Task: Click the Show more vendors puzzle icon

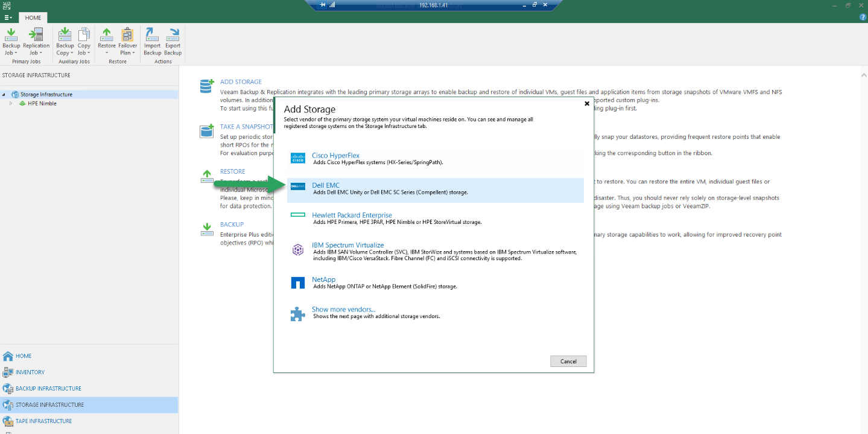Action: click(298, 313)
